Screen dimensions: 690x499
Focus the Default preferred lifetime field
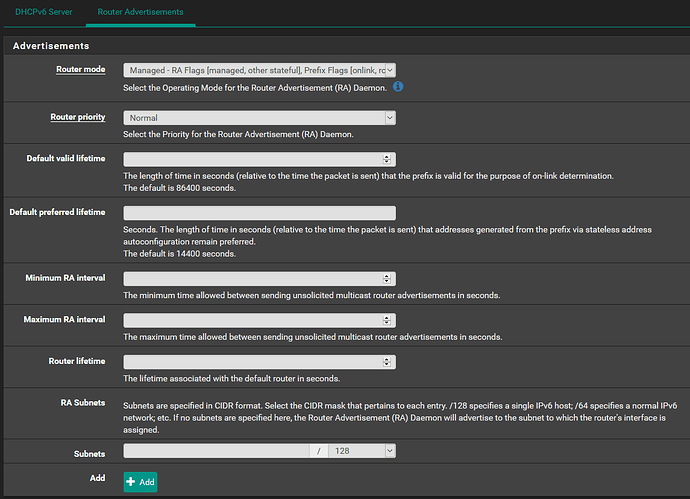(x=260, y=213)
